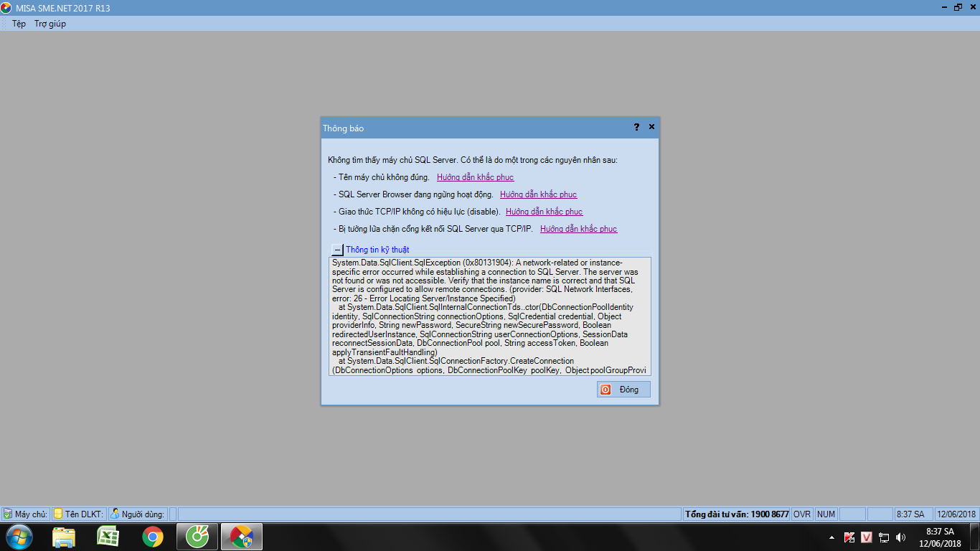Click the MISA SME.NET logo in title bar
The image size is (980, 551).
(x=6, y=8)
